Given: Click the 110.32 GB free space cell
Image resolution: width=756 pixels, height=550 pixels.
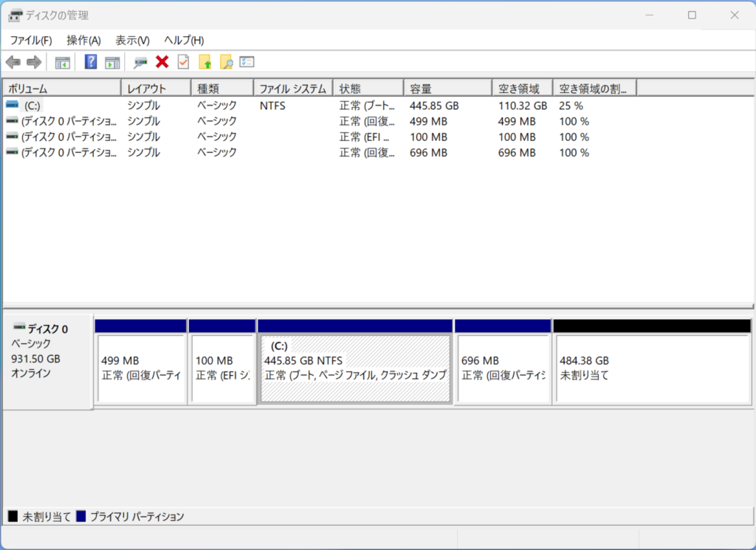Looking at the screenshot, I should point(523,106).
